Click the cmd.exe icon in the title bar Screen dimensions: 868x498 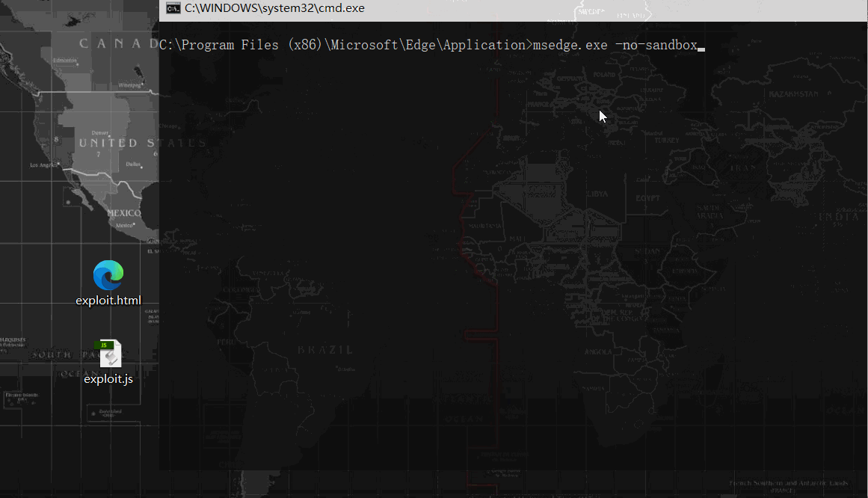click(173, 8)
